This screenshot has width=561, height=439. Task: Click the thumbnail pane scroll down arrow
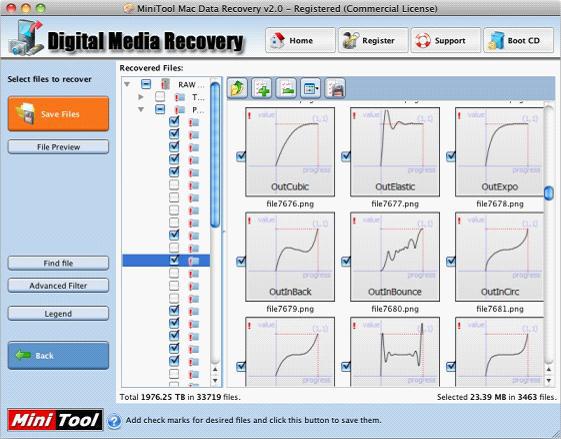point(549,381)
